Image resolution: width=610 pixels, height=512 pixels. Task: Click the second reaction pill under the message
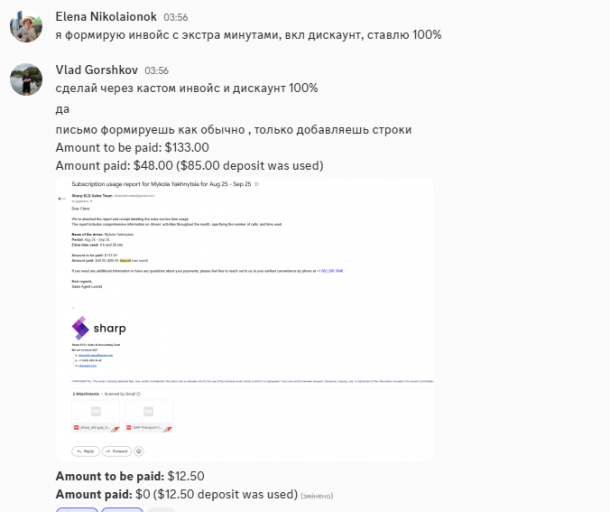(x=122, y=509)
